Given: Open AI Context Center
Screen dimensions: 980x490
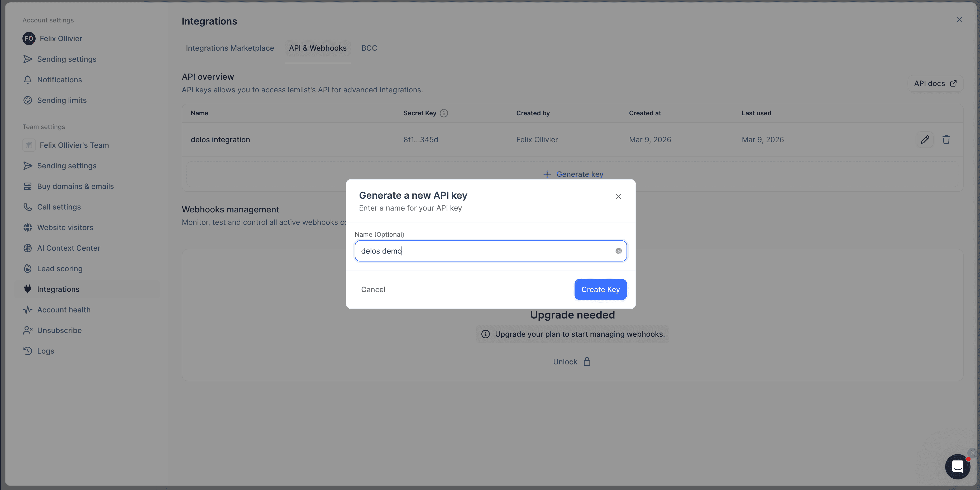Looking at the screenshot, I should coord(61,248).
